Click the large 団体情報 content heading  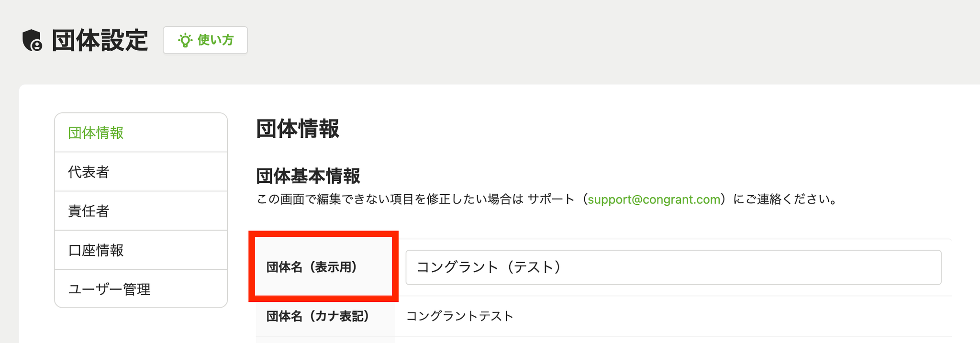pyautogui.click(x=298, y=129)
